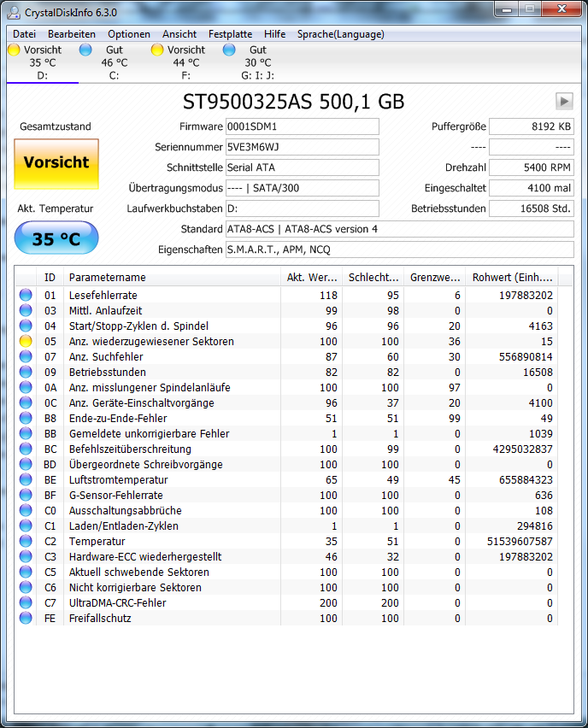Click the status icon of Aktuell schwebende Sektoren
The image size is (588, 728).
pyautogui.click(x=26, y=572)
